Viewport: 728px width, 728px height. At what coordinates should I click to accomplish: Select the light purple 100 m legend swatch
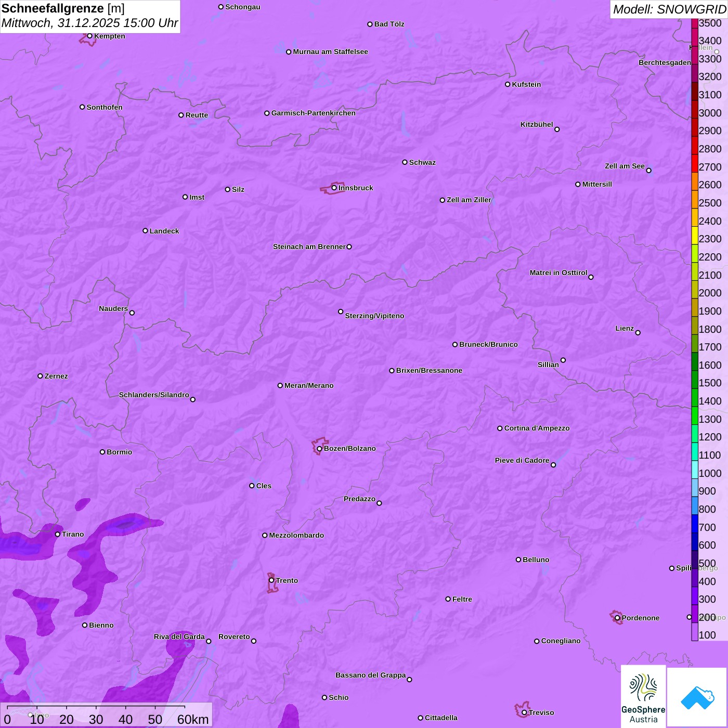[x=695, y=632]
